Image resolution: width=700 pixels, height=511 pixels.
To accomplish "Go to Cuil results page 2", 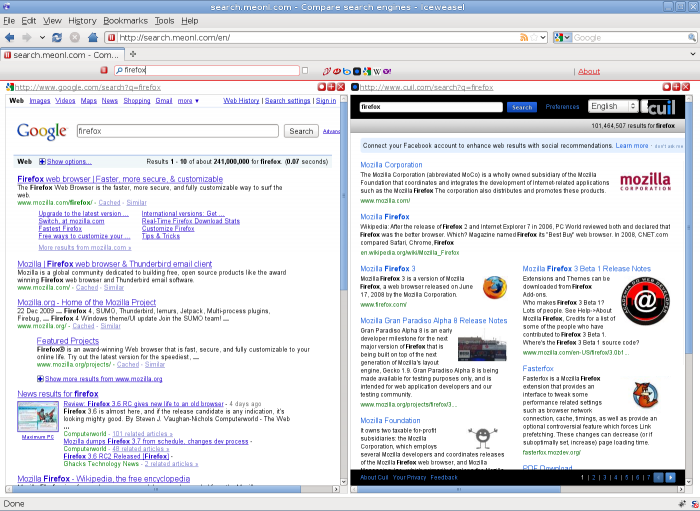I will point(594,478).
